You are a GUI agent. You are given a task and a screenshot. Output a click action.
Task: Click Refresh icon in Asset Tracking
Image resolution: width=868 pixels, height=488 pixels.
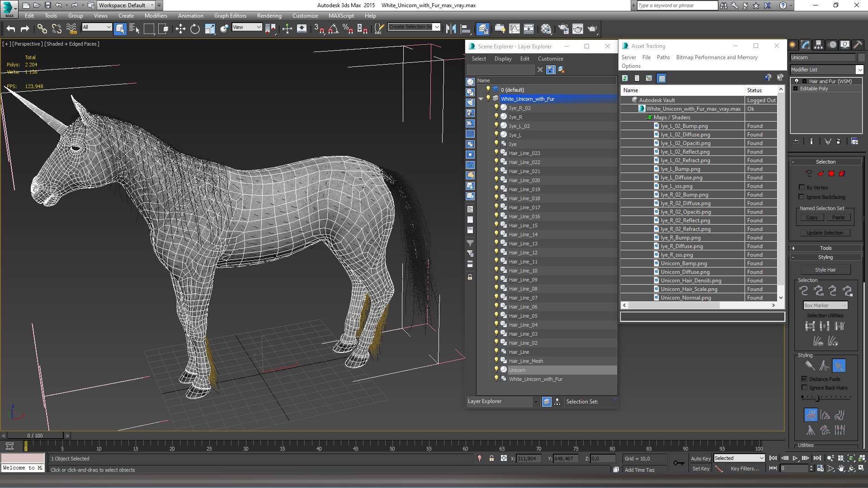coord(625,78)
